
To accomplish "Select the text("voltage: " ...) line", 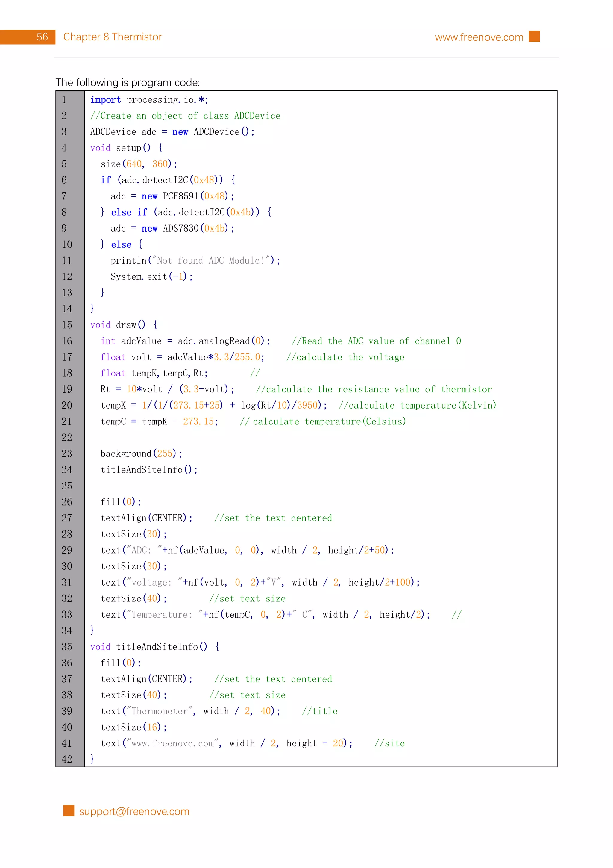I will click(260, 583).
